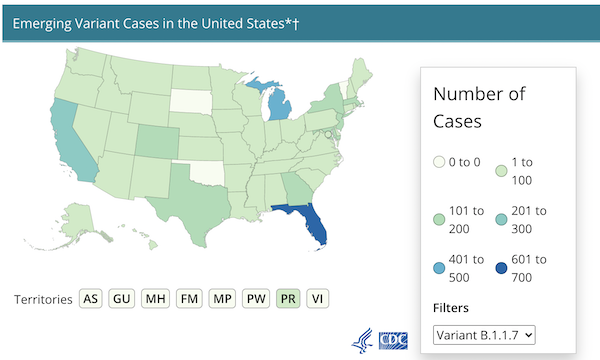Click the HHS eagle logo icon
The image size is (600, 360).
point(362,340)
